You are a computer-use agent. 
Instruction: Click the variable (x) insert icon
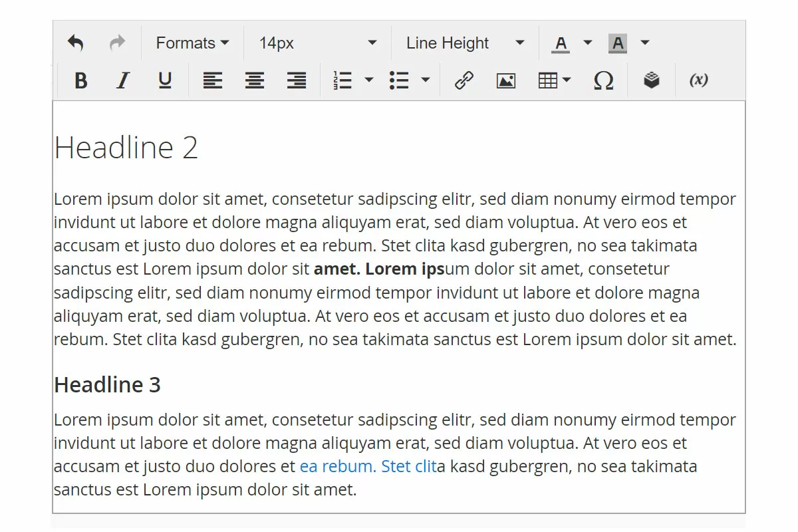[698, 80]
